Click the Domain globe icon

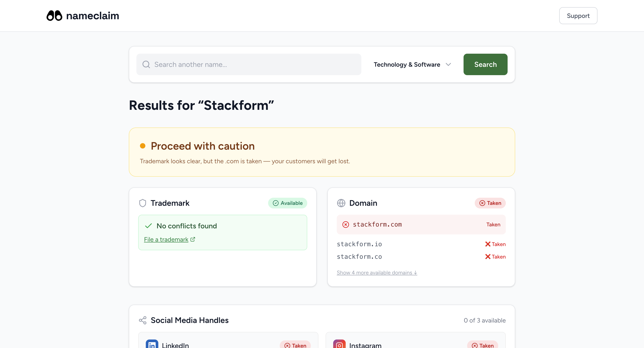[341, 203]
